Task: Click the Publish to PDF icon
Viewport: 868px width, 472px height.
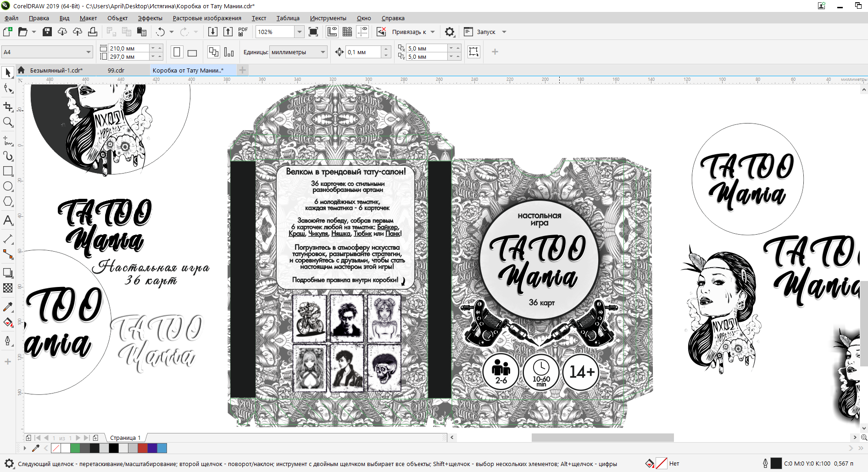Action: point(243,32)
